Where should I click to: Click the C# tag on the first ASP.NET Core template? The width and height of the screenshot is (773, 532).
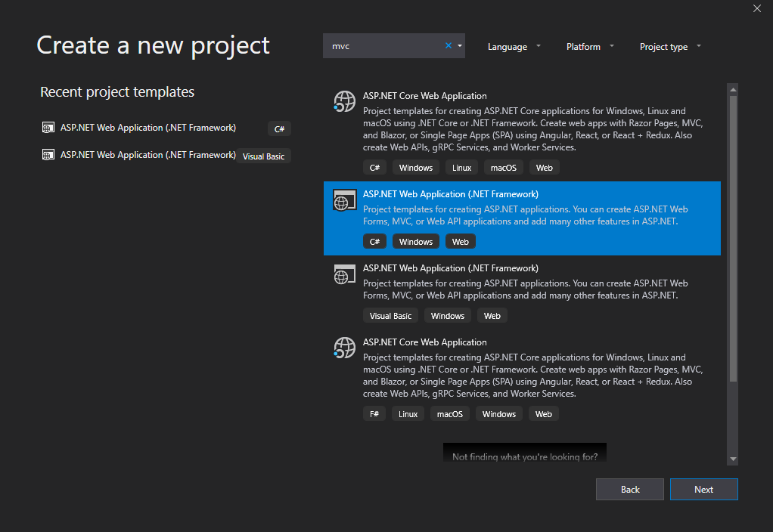click(x=374, y=168)
